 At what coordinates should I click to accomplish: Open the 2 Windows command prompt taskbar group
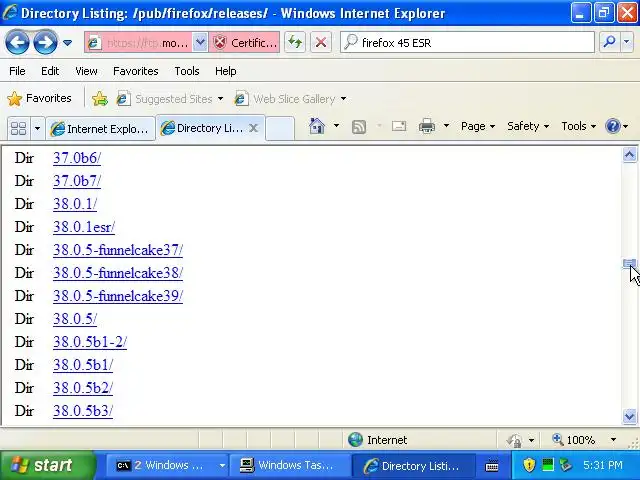(167, 465)
